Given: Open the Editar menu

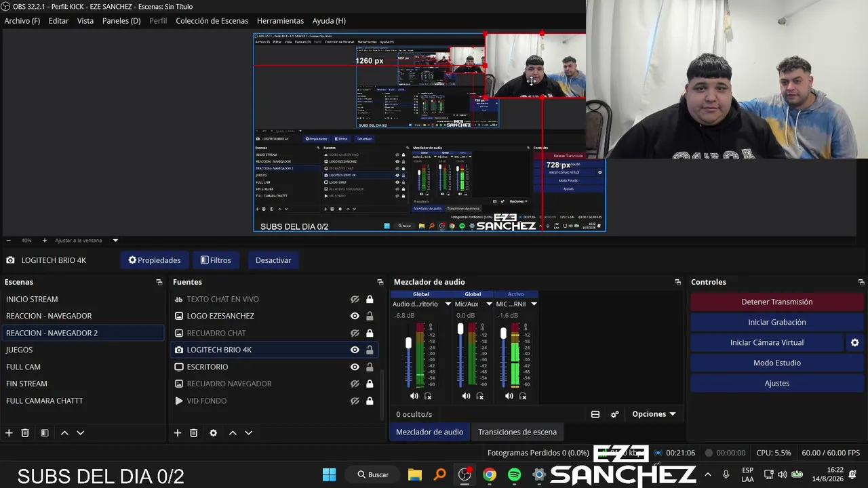Looking at the screenshot, I should click(58, 21).
